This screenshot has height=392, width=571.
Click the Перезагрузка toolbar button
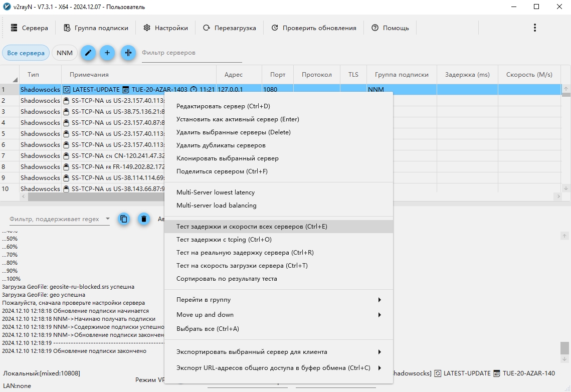230,28
